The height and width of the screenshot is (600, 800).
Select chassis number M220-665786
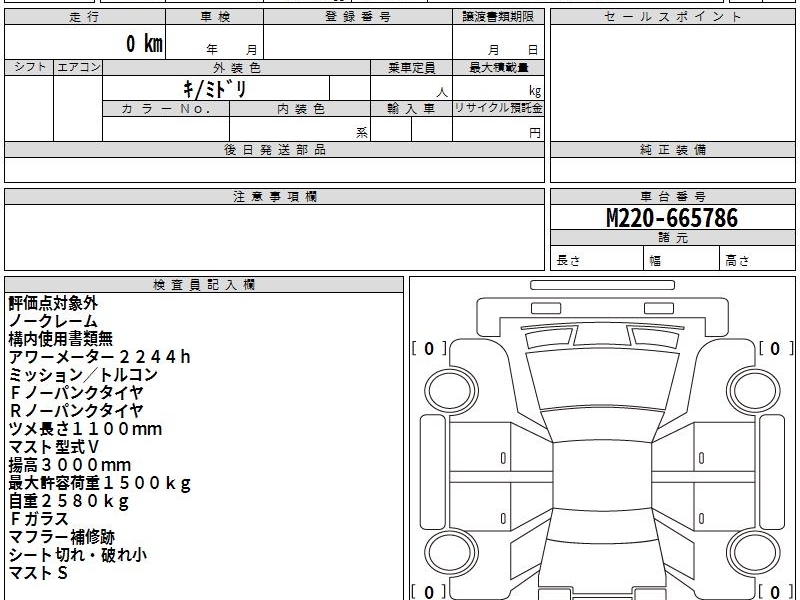[672, 218]
